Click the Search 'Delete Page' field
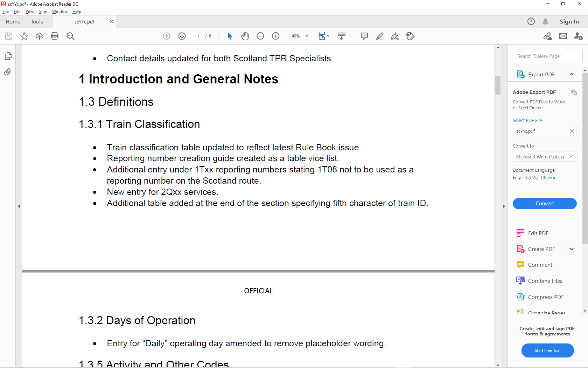Image resolution: width=588 pixels, height=368 pixels. coord(547,56)
